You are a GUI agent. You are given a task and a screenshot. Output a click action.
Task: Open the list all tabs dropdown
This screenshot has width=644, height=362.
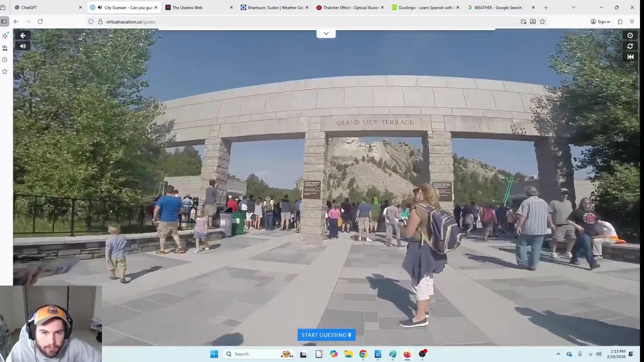(x=573, y=8)
